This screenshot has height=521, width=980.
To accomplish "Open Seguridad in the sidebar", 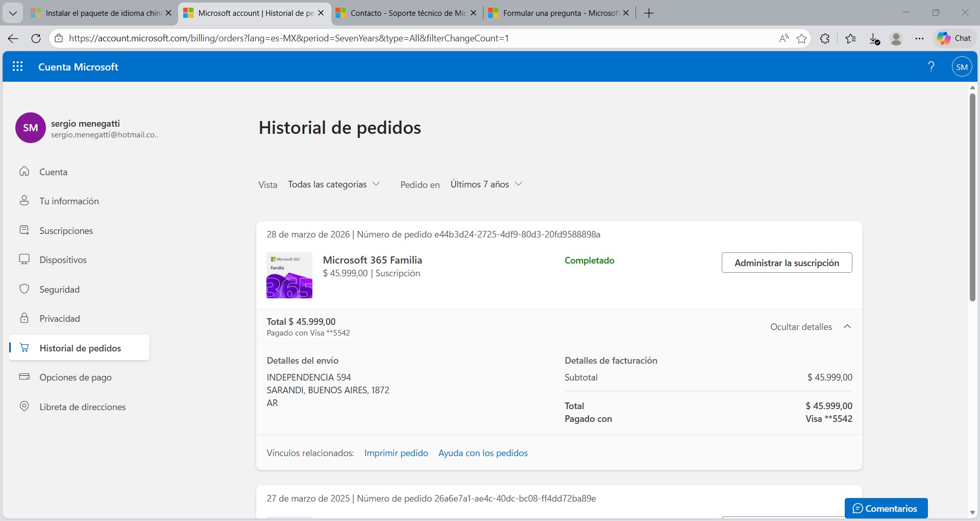I will click(x=79, y=290).
